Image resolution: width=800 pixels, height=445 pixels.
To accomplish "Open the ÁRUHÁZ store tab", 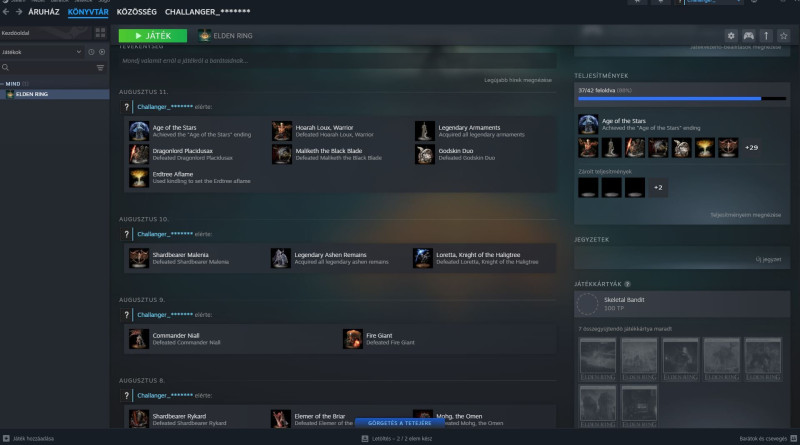I will tap(44, 12).
